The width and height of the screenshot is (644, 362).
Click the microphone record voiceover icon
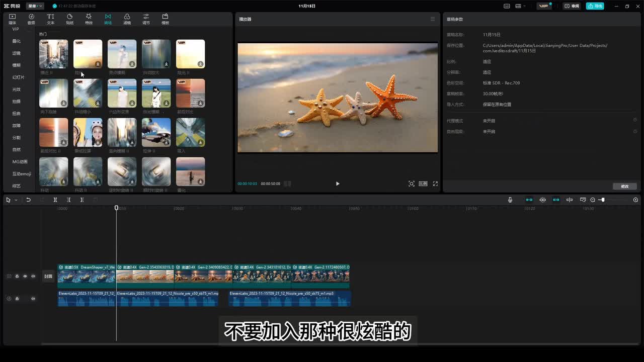(x=510, y=200)
